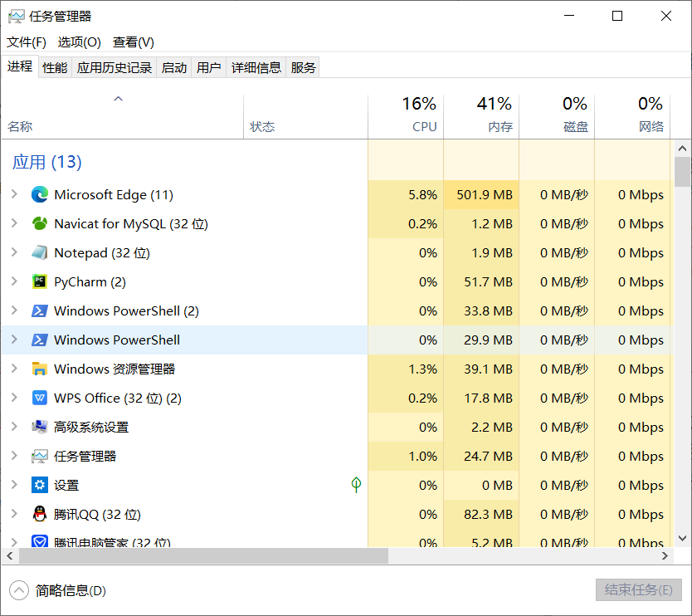Switch to the 应用历史记录 tab
The height and width of the screenshot is (616, 692).
click(x=115, y=67)
